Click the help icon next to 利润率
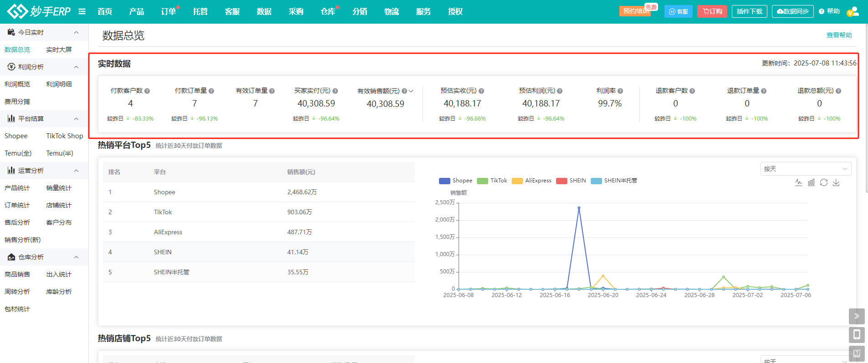Screen dimensions: 868x363 (x=620, y=91)
